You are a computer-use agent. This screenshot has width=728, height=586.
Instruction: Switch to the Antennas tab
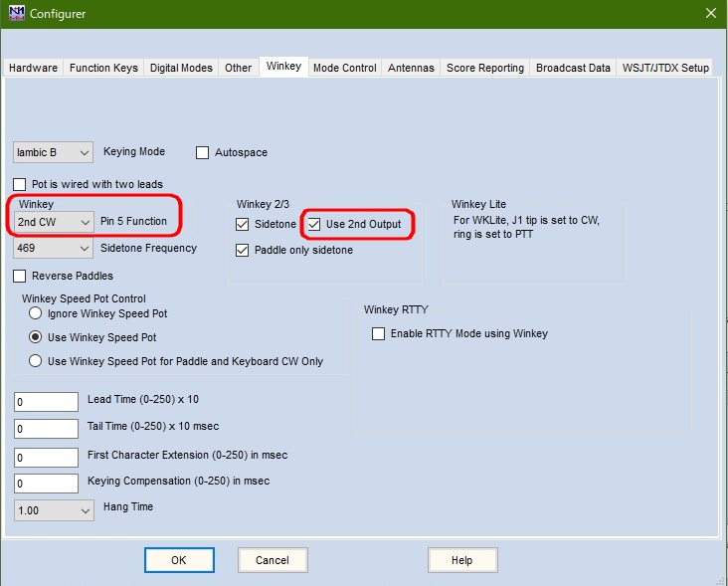pos(411,68)
